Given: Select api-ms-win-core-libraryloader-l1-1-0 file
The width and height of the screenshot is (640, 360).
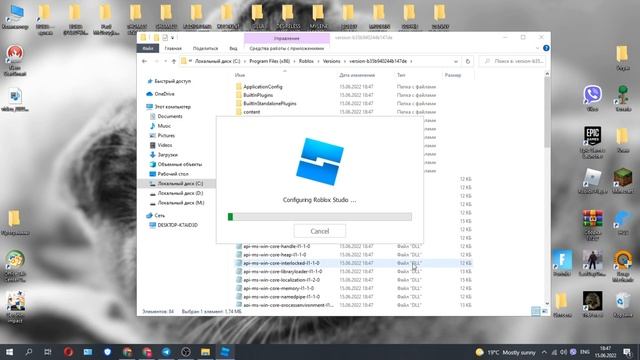Looking at the screenshot, I should pyautogui.click(x=282, y=271).
